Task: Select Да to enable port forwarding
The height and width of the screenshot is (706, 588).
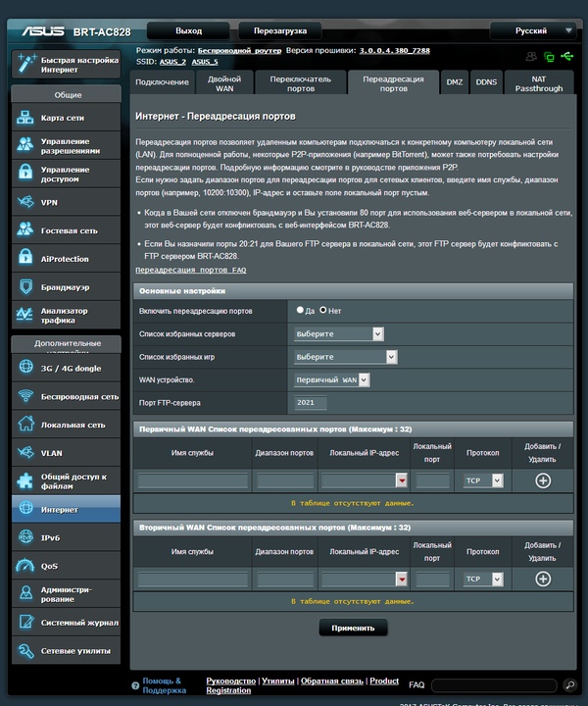Action: (x=300, y=310)
